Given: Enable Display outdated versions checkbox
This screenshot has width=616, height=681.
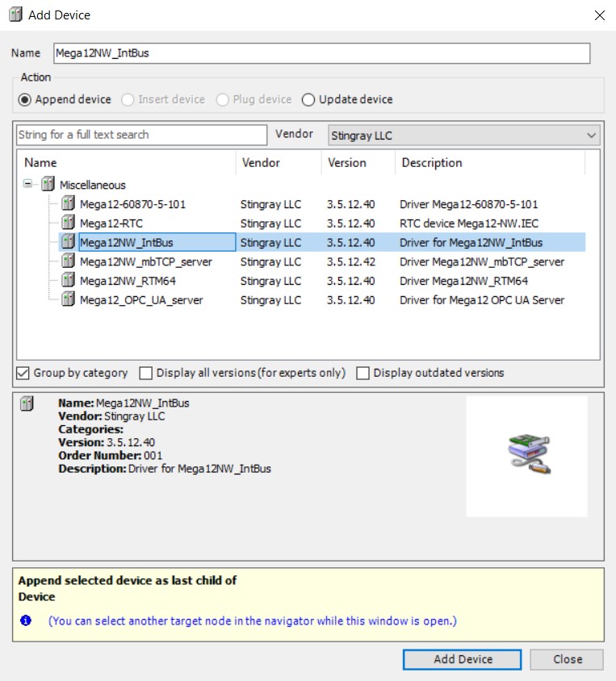Looking at the screenshot, I should click(x=363, y=373).
